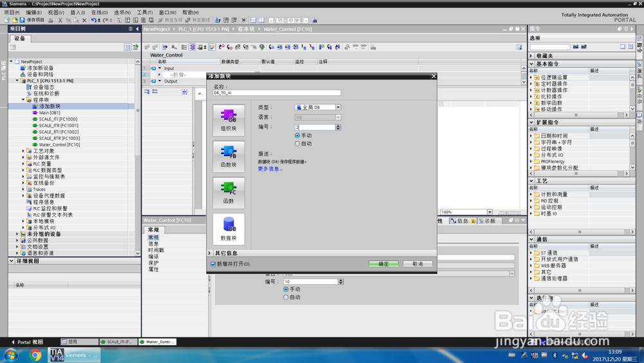Click the split editor horizontally icon
This screenshot has height=363, width=644.
coord(253,20)
